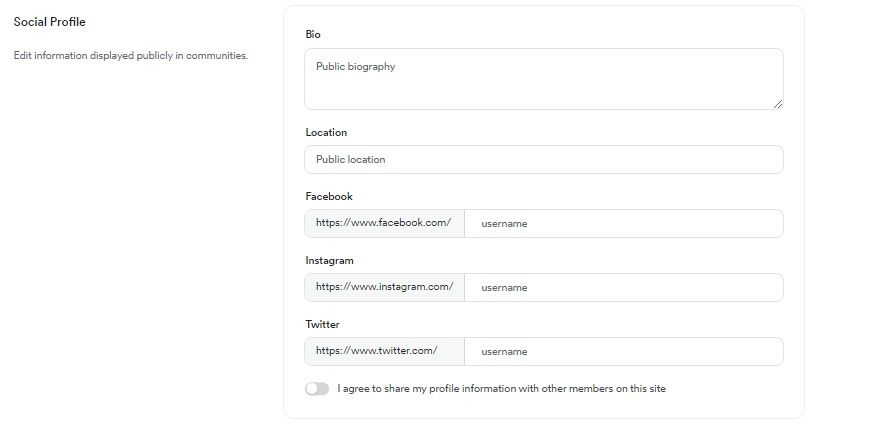Focus the Public location input field
The height and width of the screenshot is (424, 872).
click(543, 160)
